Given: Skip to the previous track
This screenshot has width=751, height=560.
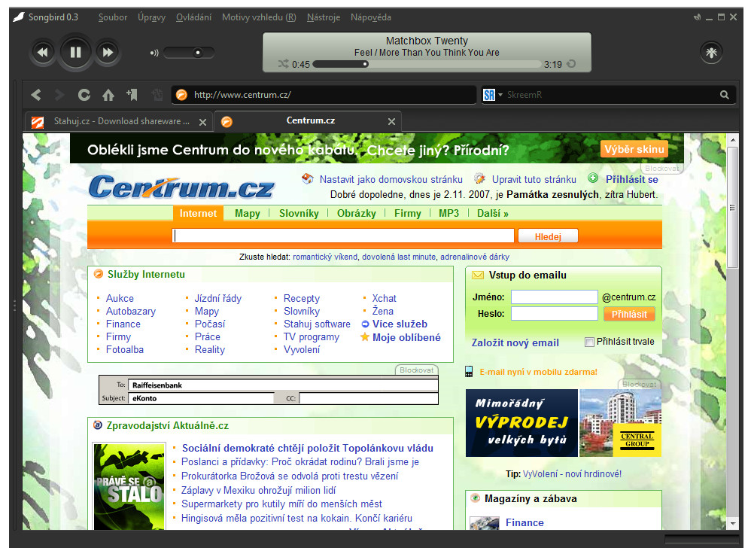Looking at the screenshot, I should tap(43, 52).
